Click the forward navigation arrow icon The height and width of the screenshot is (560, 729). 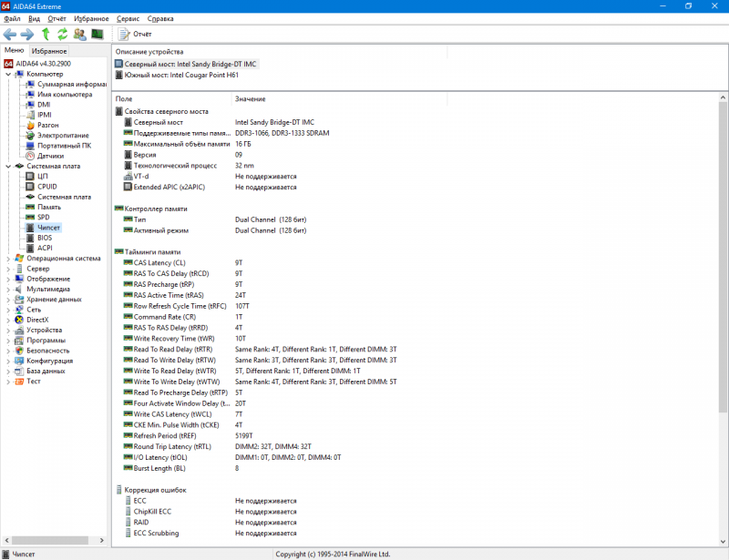[26, 34]
